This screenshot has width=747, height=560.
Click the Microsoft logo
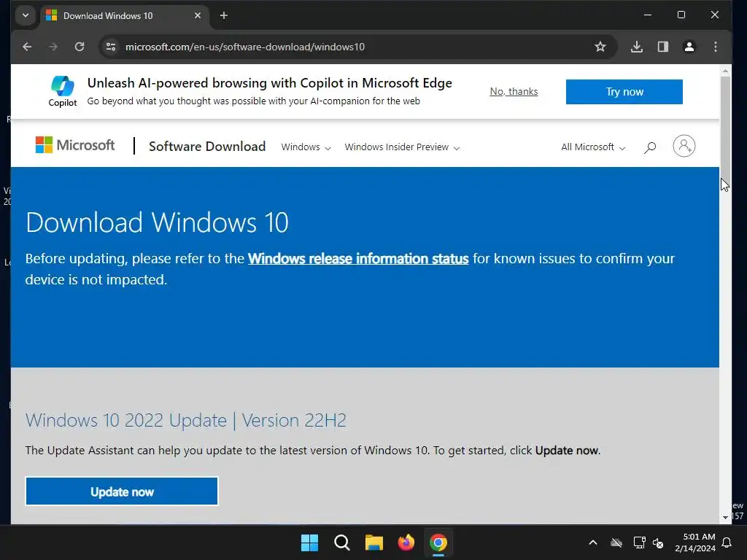pos(75,145)
